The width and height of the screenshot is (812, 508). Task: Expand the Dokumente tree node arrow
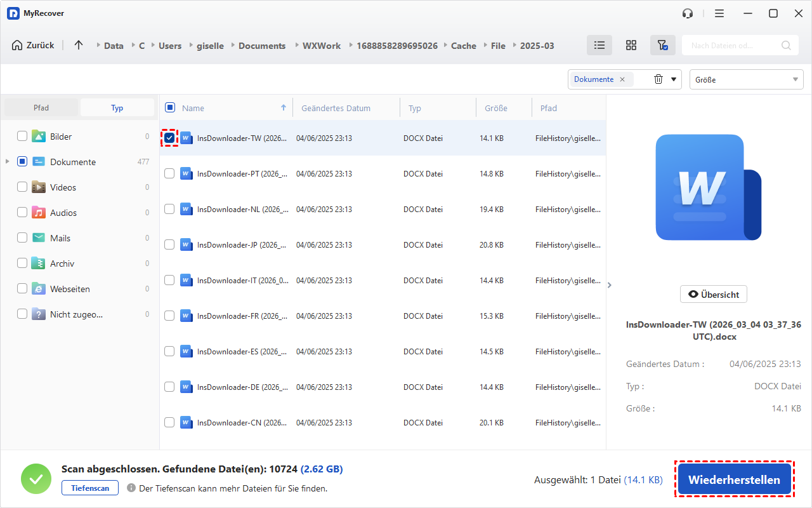[8, 162]
